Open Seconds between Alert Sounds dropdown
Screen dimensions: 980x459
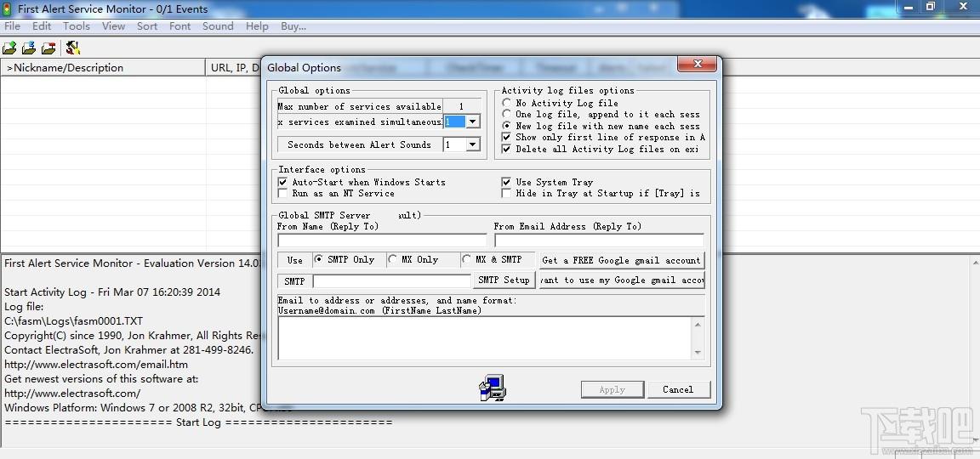(472, 144)
